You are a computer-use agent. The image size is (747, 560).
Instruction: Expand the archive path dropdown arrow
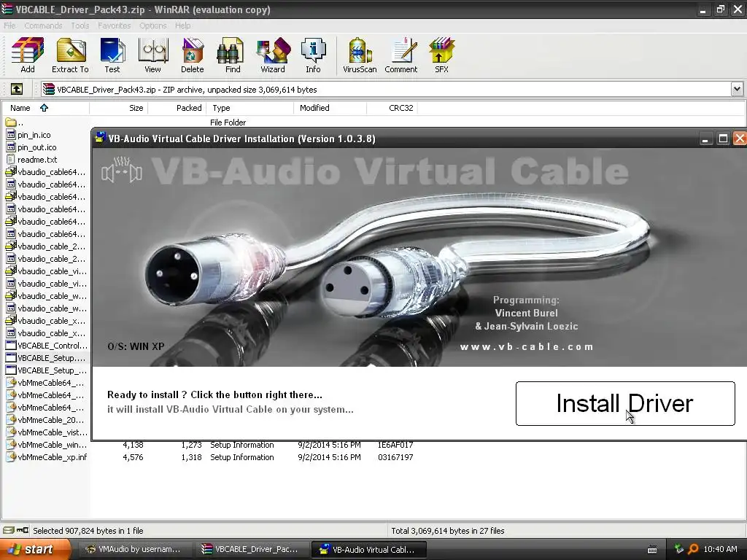[x=737, y=89]
